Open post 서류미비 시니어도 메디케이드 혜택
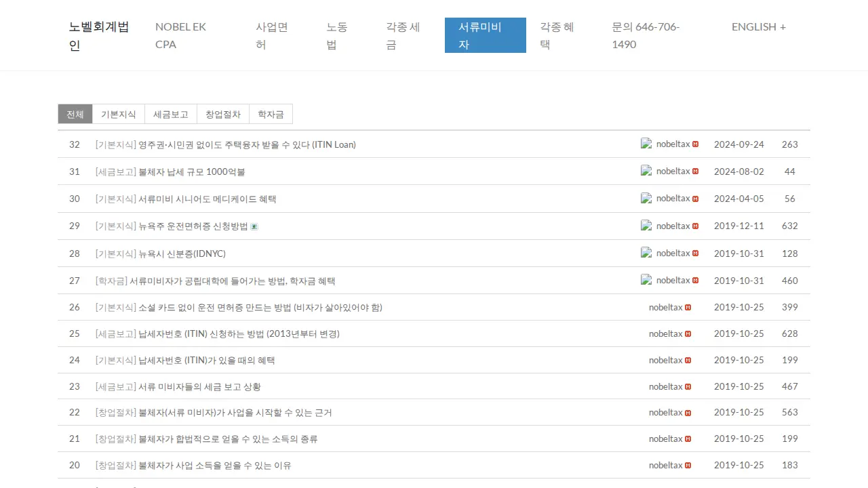 pos(208,199)
